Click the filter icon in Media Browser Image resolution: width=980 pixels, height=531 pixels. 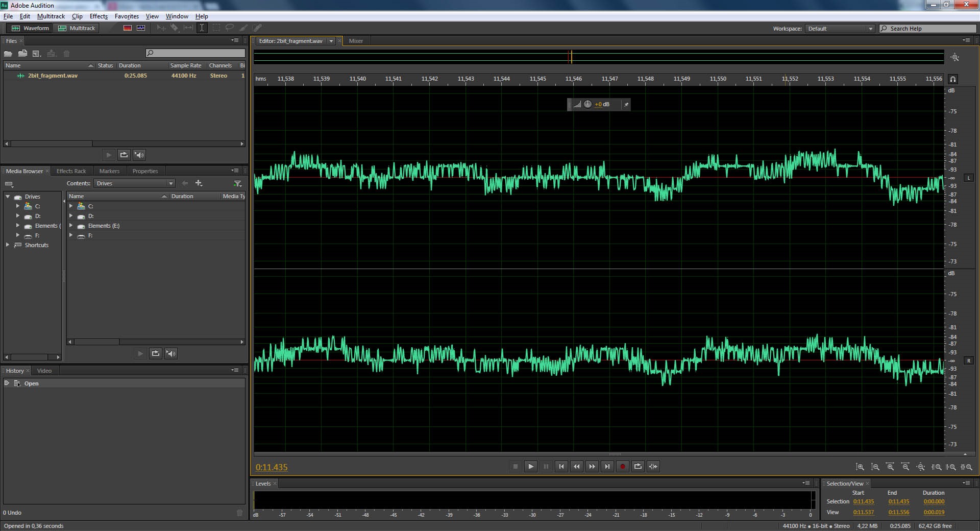pyautogui.click(x=237, y=183)
